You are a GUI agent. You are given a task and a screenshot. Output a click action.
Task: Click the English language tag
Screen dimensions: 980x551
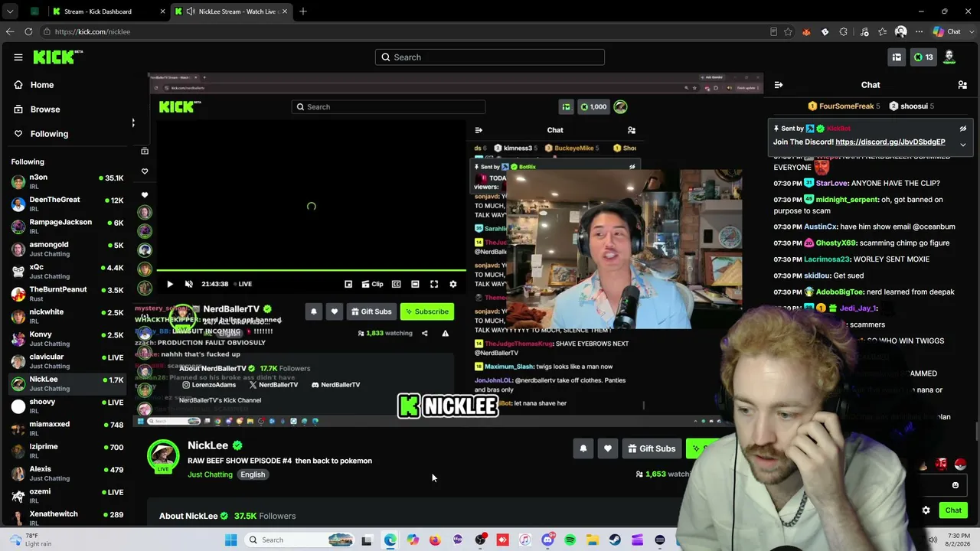(253, 474)
